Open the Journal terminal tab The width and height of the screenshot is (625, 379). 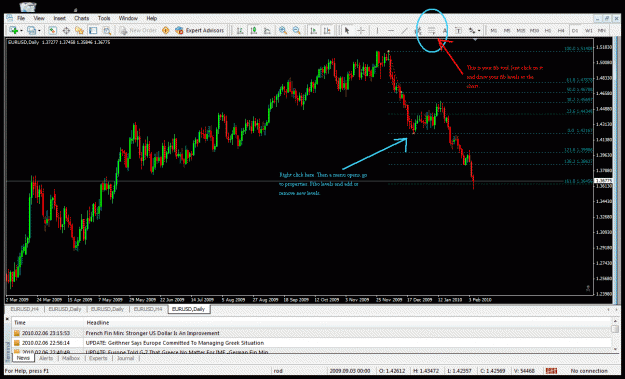pyautogui.click(x=125, y=358)
